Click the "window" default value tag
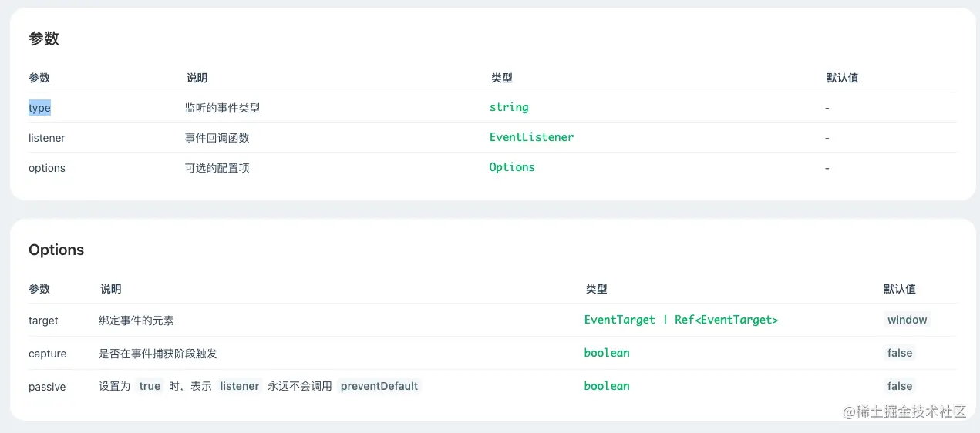This screenshot has height=433, width=980. (x=907, y=320)
